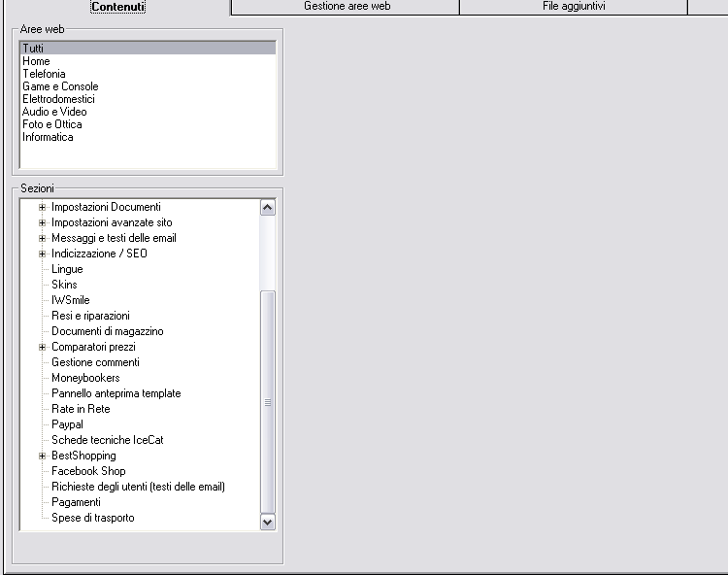Open the Paypal section
The width and height of the screenshot is (728, 575).
67,424
